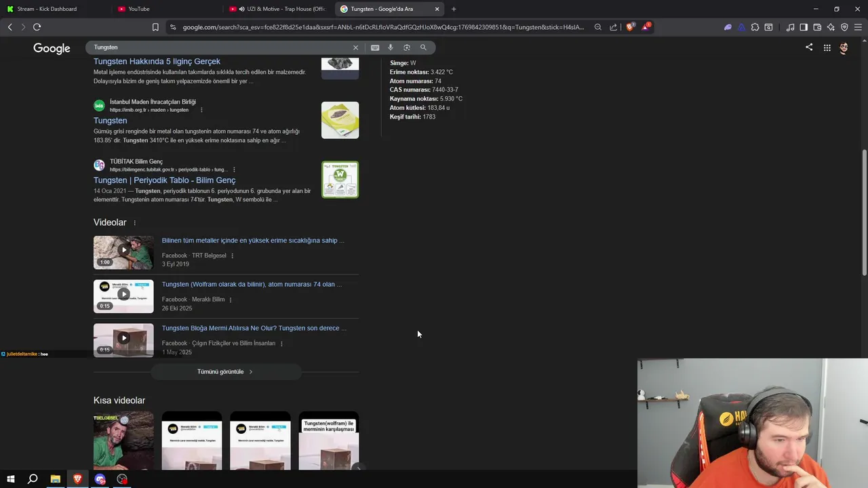
Task: Open the on-screen keyboard in search box
Action: pyautogui.click(x=375, y=47)
